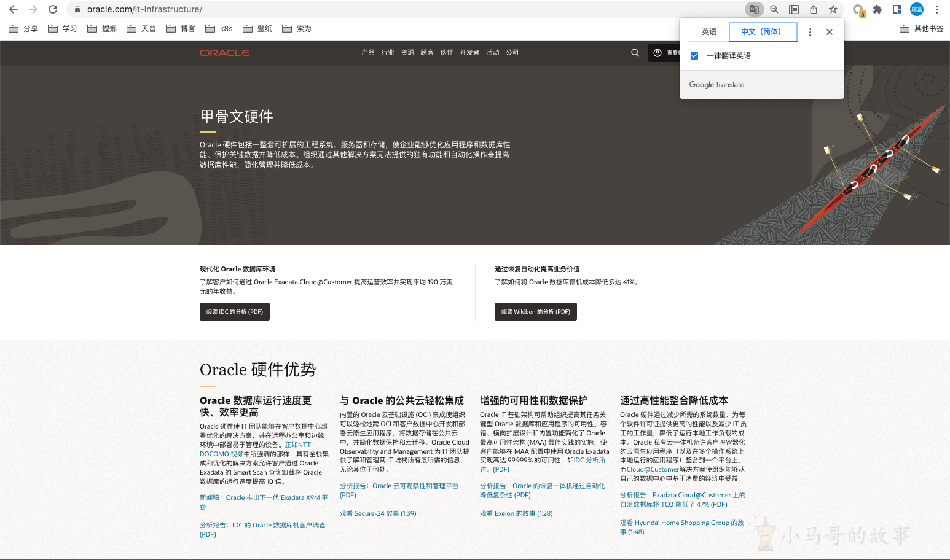
Task: Go forward in browser history
Action: [33, 9]
